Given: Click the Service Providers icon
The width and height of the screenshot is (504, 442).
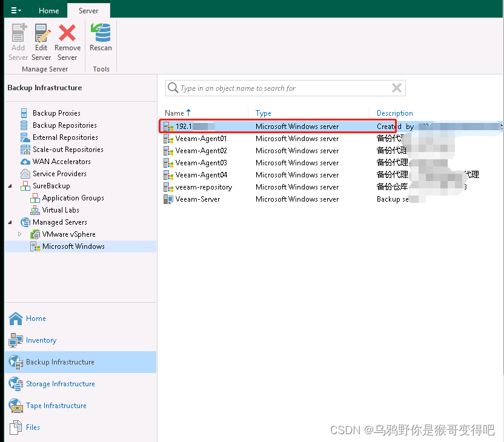Looking at the screenshot, I should click(25, 174).
